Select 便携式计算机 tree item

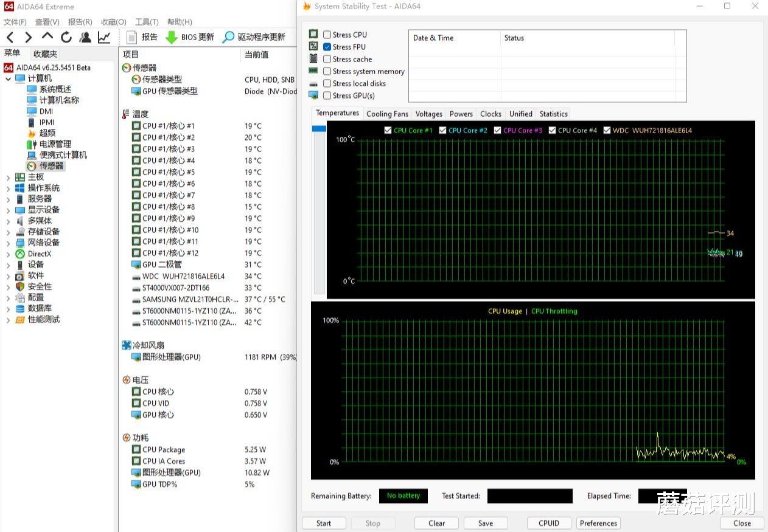point(63,155)
